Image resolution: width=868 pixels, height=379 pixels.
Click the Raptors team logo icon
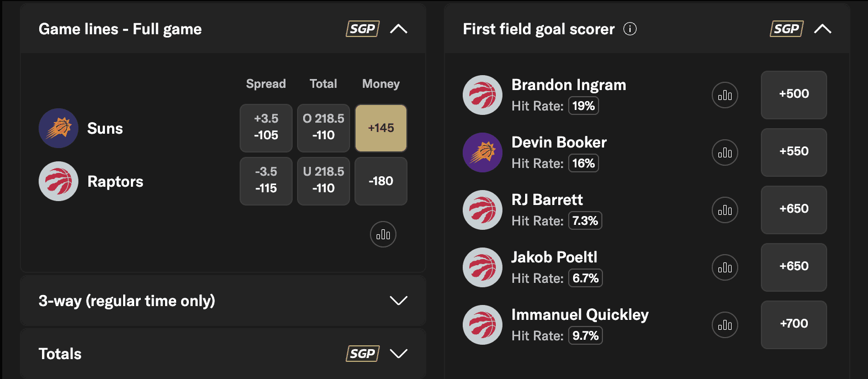click(x=58, y=181)
